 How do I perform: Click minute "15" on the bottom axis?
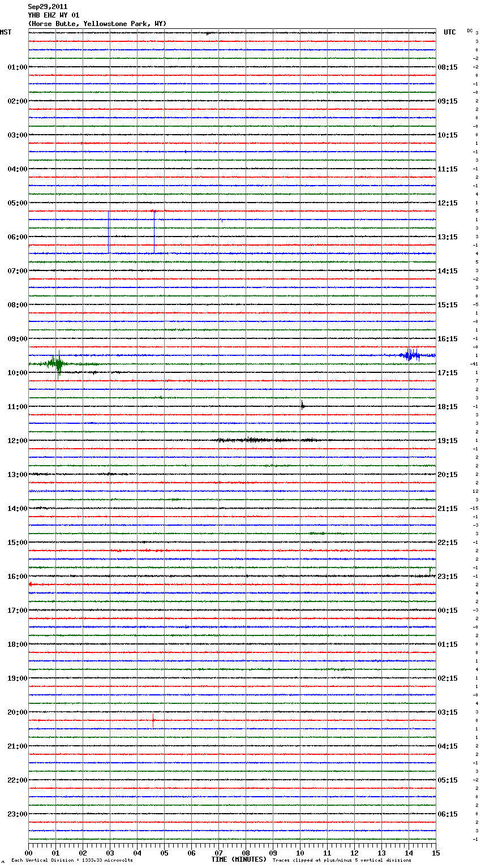[x=436, y=853]
